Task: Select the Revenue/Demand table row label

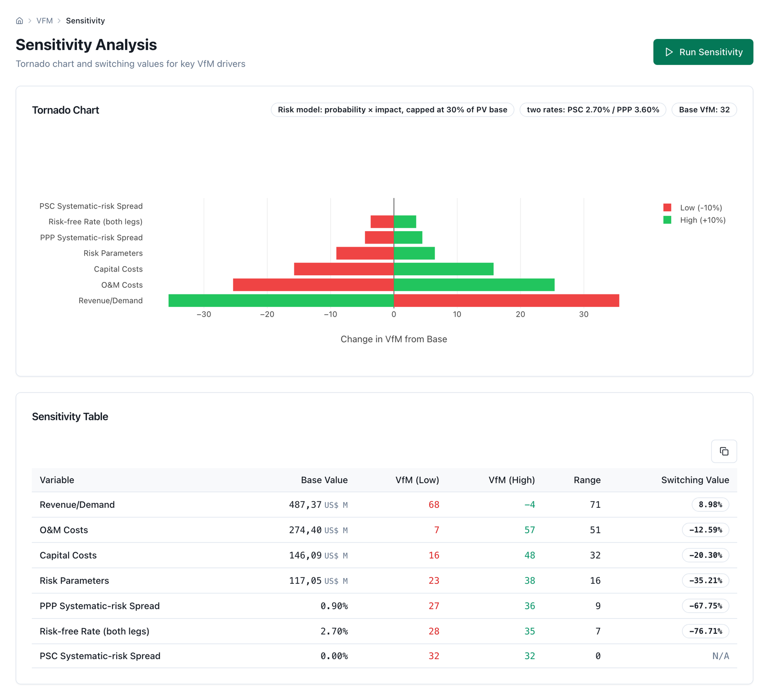Action: point(77,504)
